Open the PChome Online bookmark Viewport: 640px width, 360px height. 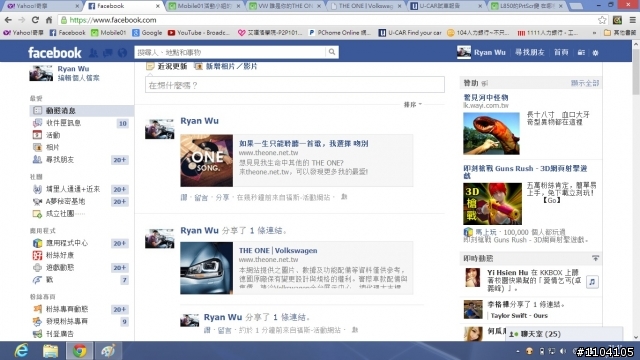pos(339,33)
